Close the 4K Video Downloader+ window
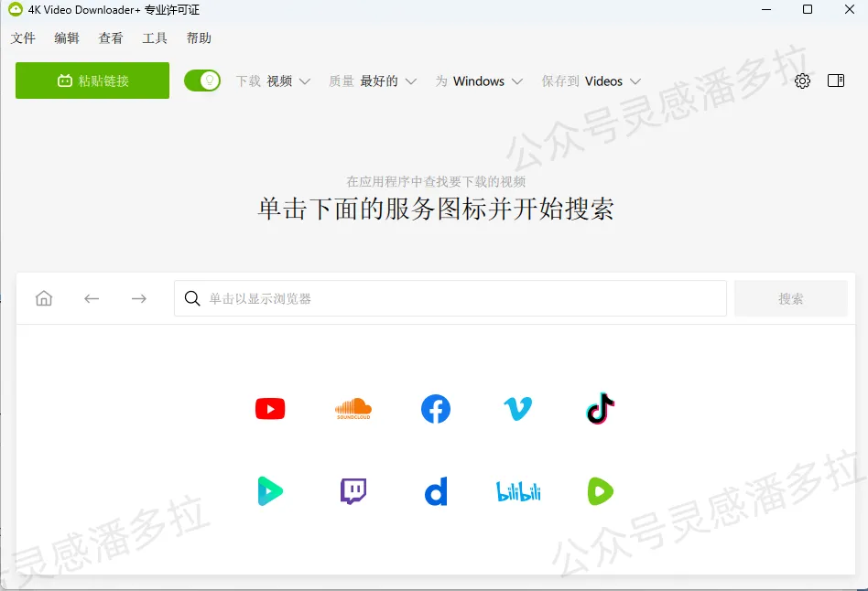The image size is (868, 591). pyautogui.click(x=849, y=9)
